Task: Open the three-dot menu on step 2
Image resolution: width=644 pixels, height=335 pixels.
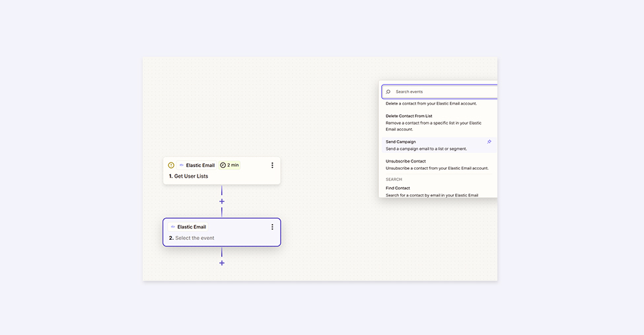Action: (x=272, y=227)
